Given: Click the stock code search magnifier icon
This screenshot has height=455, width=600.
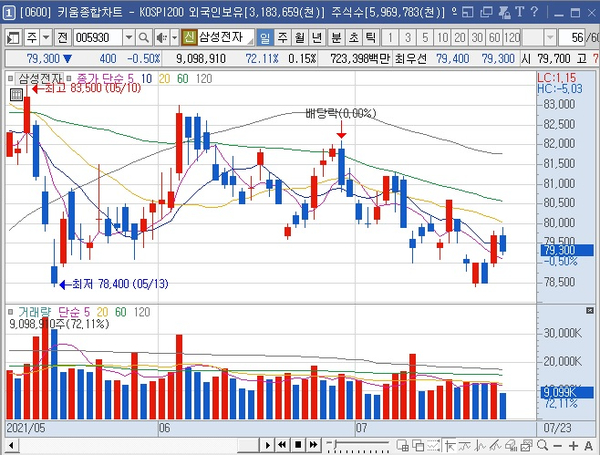Looking at the screenshot, I should 143,38.
